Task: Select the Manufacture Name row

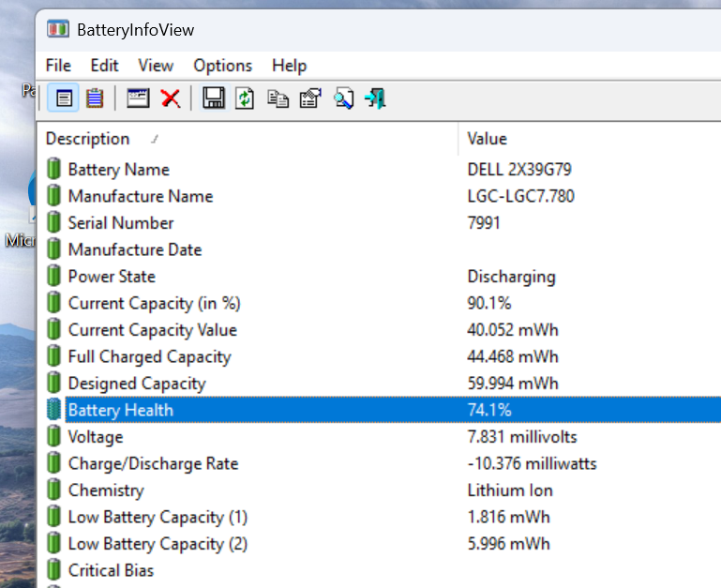Action: tap(379, 196)
